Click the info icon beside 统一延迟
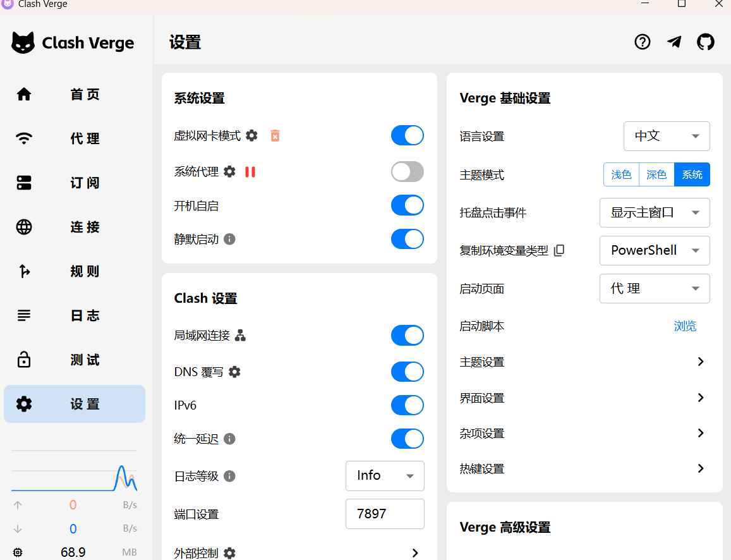Image resolution: width=731 pixels, height=560 pixels. click(x=229, y=439)
